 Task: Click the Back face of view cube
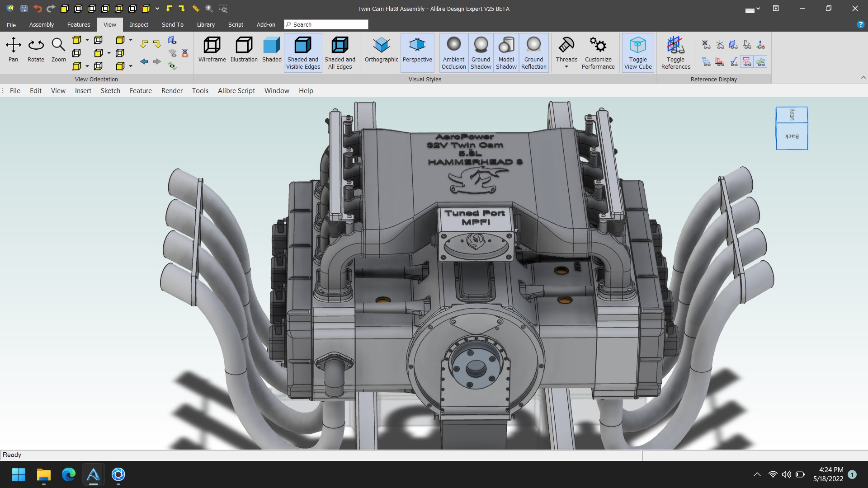click(792, 136)
